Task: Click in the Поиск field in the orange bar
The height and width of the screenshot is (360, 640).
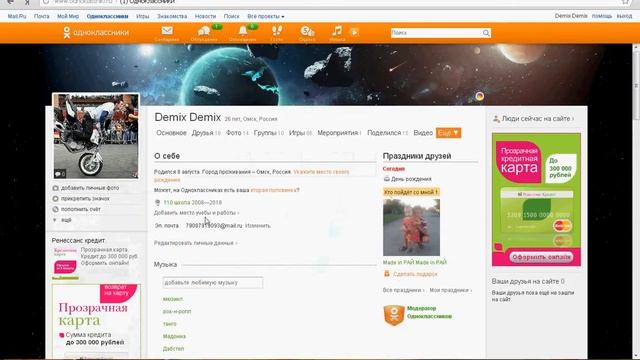Action: pyautogui.click(x=436, y=33)
